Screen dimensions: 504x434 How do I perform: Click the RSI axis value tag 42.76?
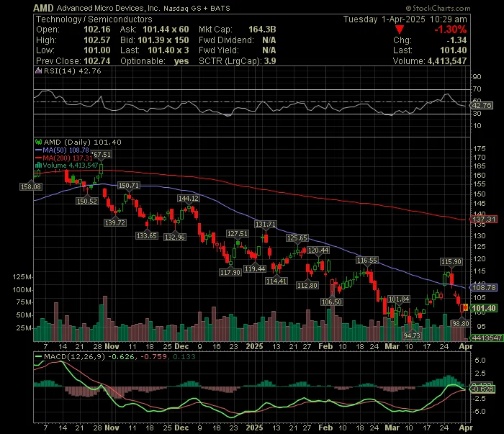coord(481,105)
